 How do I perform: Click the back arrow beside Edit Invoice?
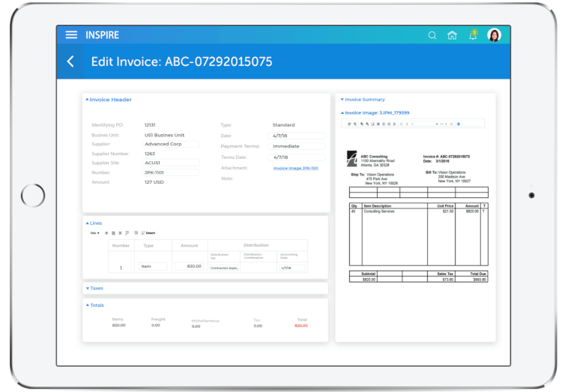click(70, 61)
